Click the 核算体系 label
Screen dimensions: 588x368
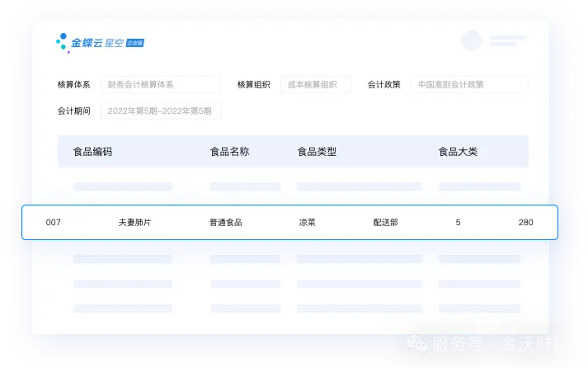click(74, 85)
